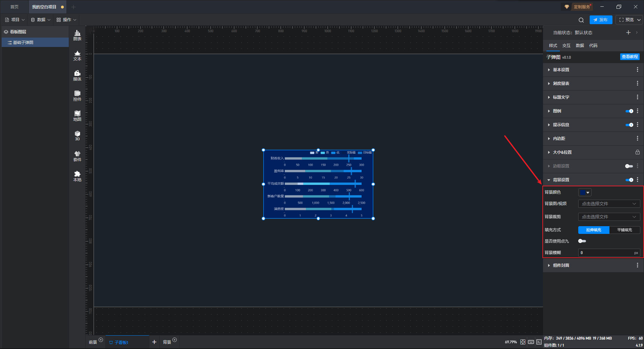644x349 pixels.
Task: Open more options for 内边距
Action: 637,138
